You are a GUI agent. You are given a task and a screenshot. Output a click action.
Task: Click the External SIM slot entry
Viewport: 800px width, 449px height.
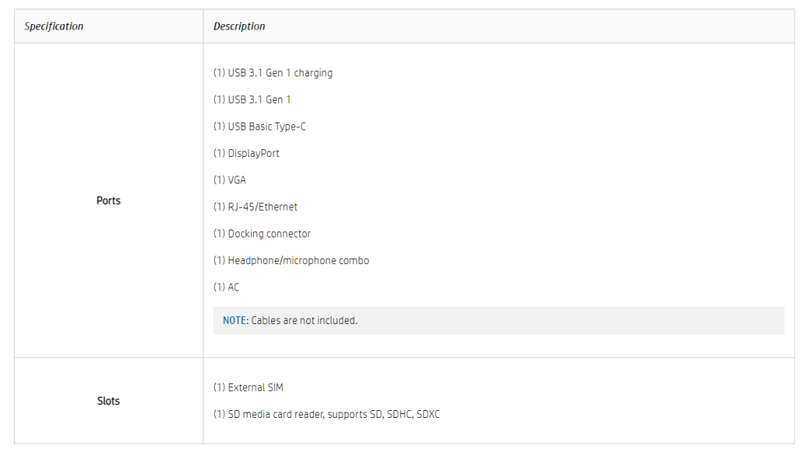pos(248,387)
